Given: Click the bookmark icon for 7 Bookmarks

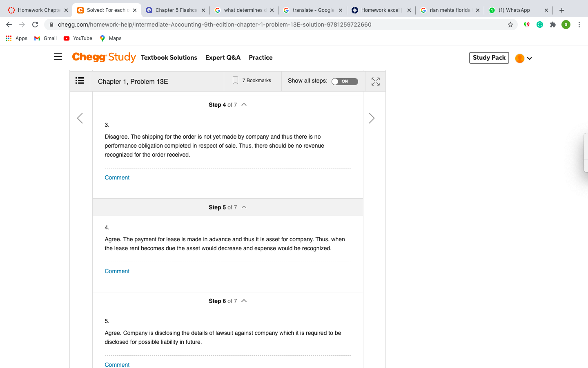Looking at the screenshot, I should coord(235,81).
